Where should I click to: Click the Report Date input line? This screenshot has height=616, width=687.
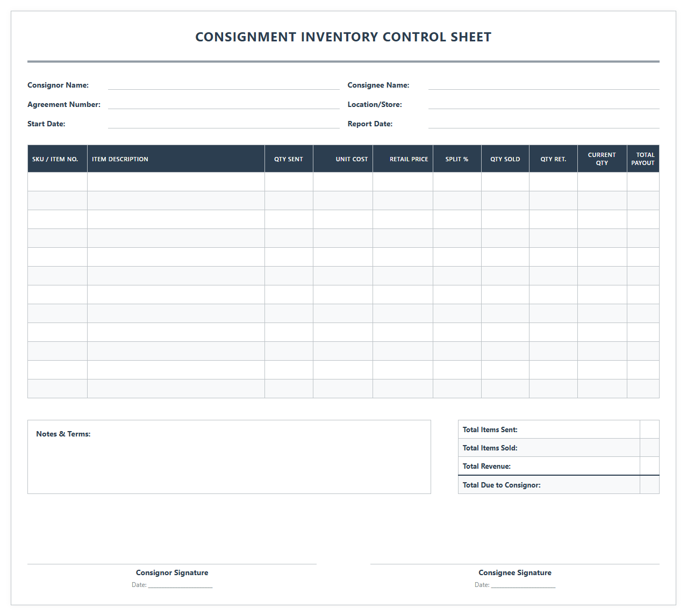pos(544,124)
